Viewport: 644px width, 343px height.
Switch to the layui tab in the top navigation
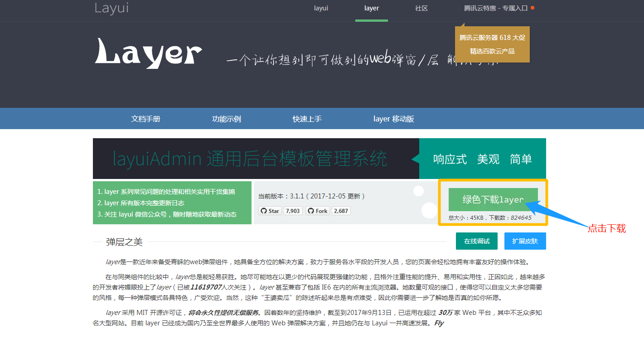pos(321,8)
